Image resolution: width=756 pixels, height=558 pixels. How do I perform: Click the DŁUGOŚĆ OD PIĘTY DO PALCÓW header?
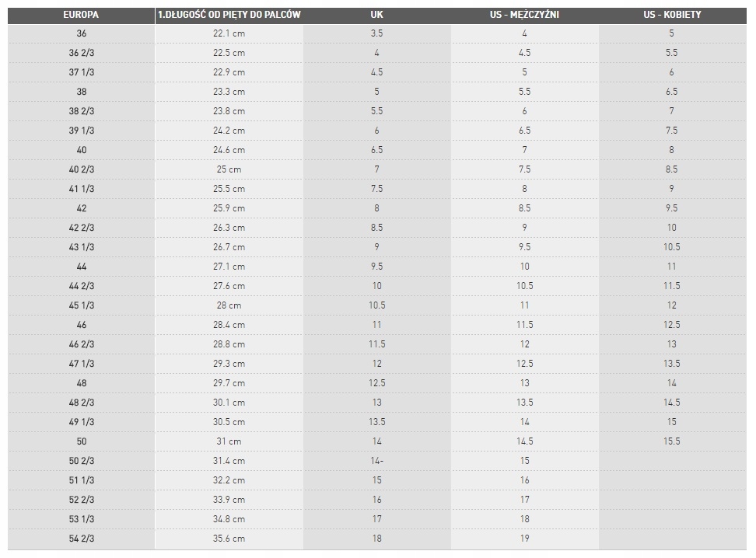coord(229,14)
